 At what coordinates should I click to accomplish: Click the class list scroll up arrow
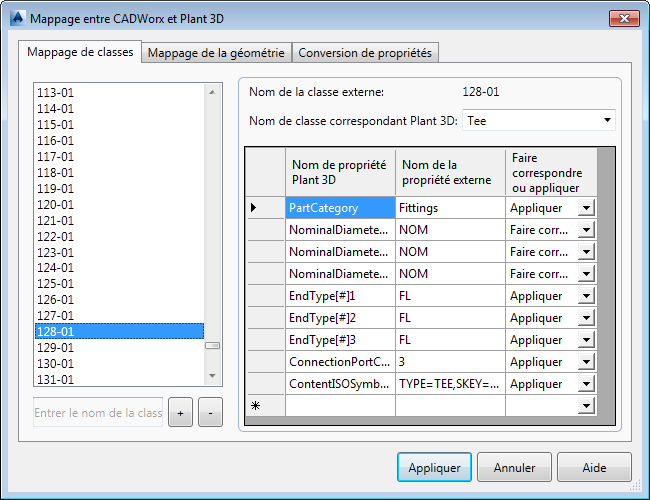(212, 92)
